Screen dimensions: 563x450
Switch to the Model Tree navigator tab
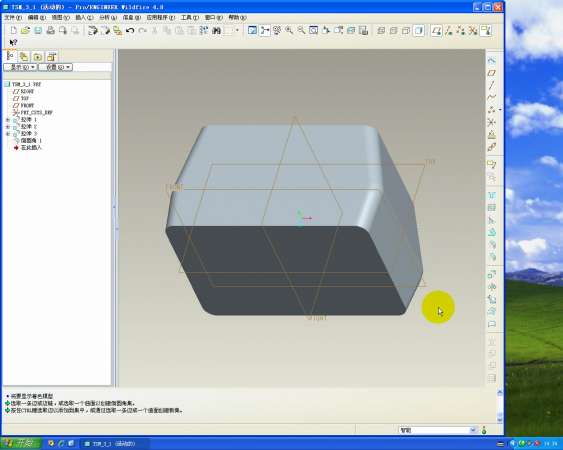pos(11,56)
